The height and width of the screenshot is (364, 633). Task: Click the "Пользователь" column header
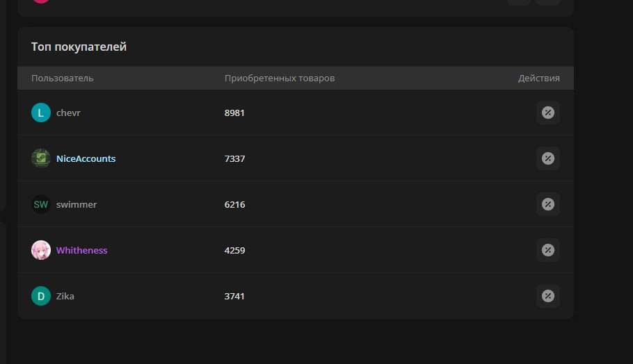pos(63,78)
